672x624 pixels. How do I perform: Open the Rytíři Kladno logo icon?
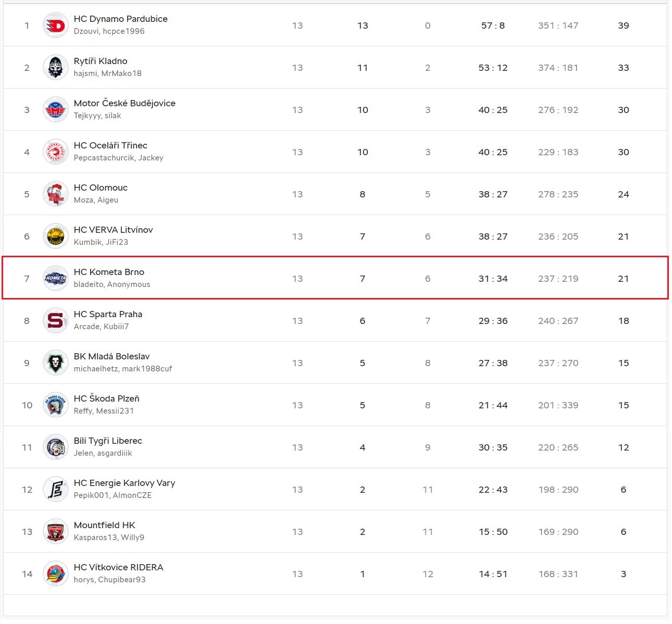(x=55, y=68)
